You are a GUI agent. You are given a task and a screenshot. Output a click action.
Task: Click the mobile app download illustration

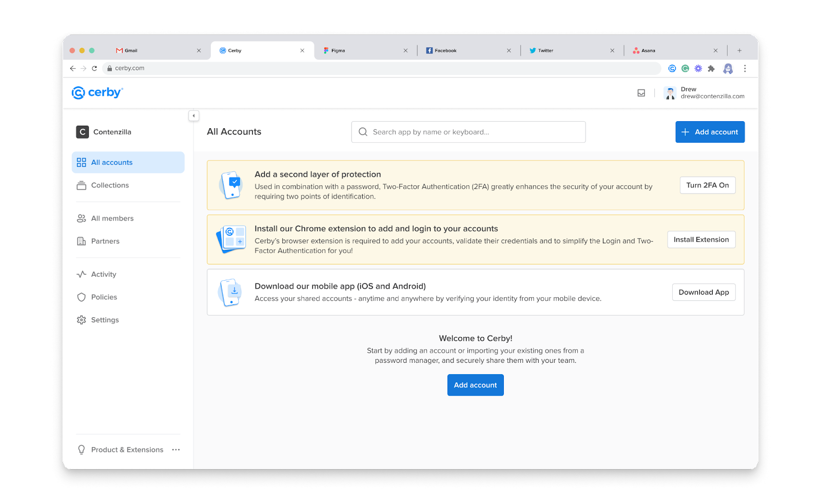point(230,293)
